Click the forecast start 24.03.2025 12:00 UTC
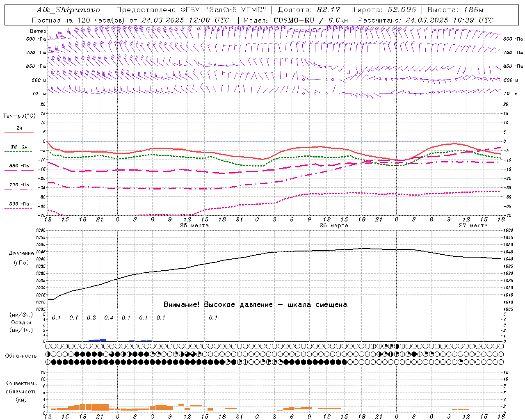The width and height of the screenshot is (525, 420). (x=185, y=20)
